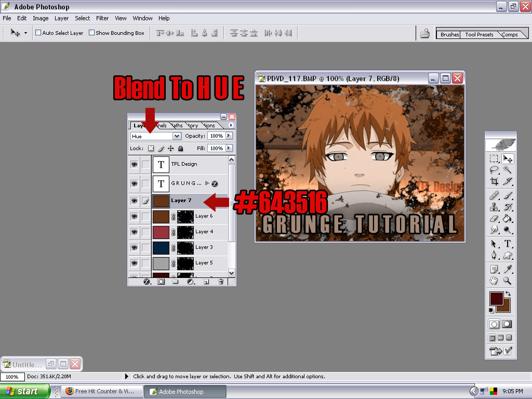Select the Path Selection tool
The image size is (532, 399).
pyautogui.click(x=494, y=244)
